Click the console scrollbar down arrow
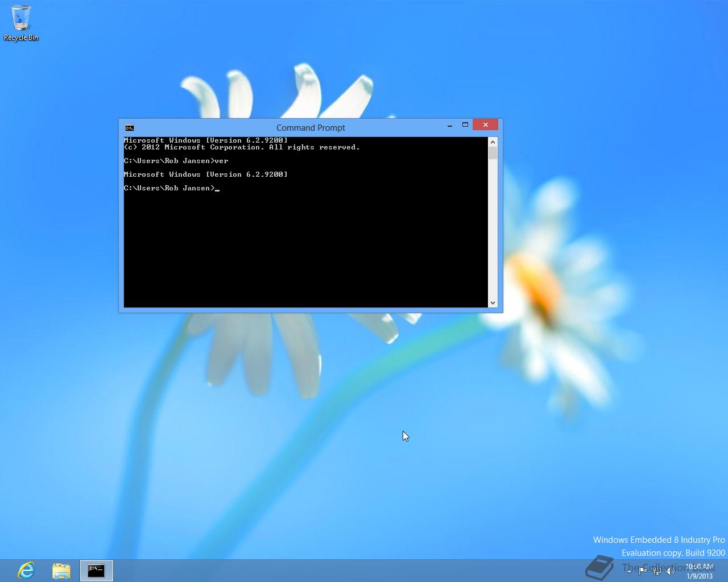Image resolution: width=728 pixels, height=582 pixels. click(493, 303)
